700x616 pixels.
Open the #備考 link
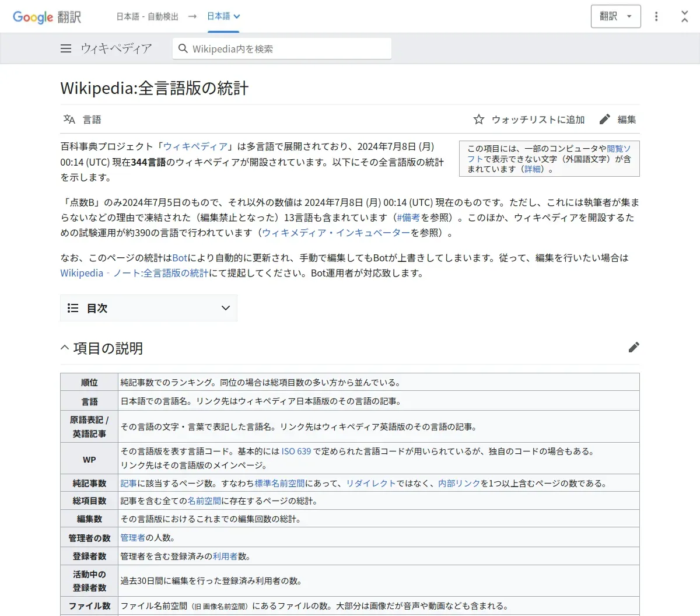coord(408,218)
